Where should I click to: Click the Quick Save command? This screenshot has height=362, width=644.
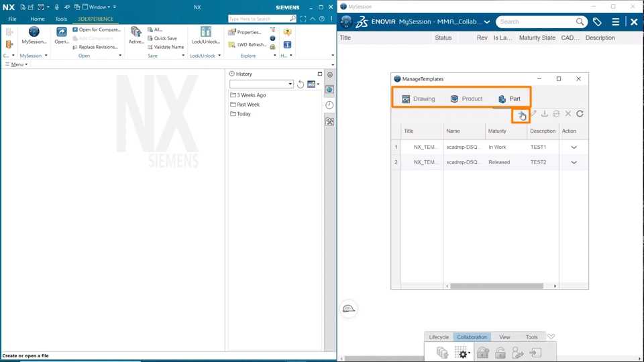click(x=162, y=38)
